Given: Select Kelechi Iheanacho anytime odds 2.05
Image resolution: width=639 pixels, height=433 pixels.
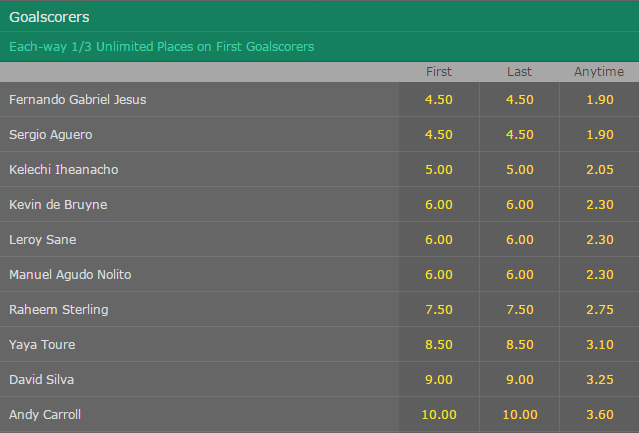Looking at the screenshot, I should click(599, 169).
